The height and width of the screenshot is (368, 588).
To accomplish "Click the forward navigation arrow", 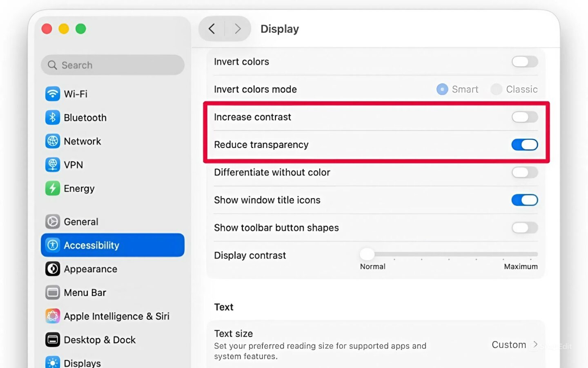I will (x=238, y=29).
